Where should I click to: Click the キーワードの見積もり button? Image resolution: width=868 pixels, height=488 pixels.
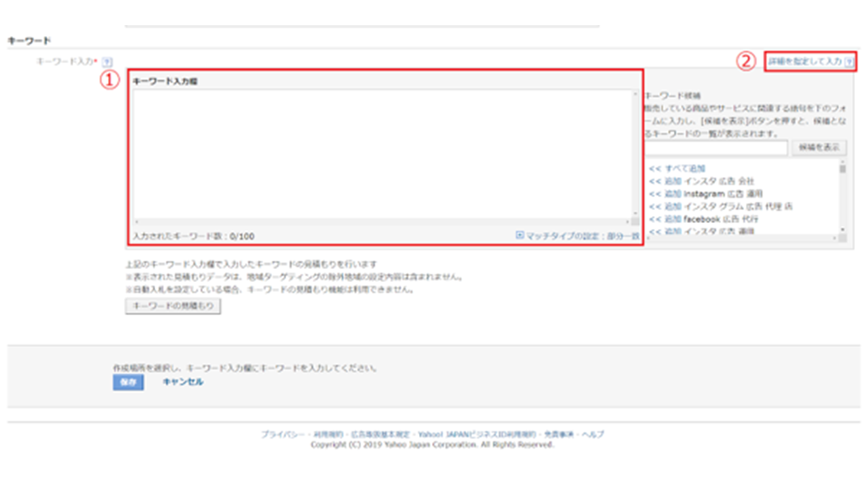click(173, 306)
